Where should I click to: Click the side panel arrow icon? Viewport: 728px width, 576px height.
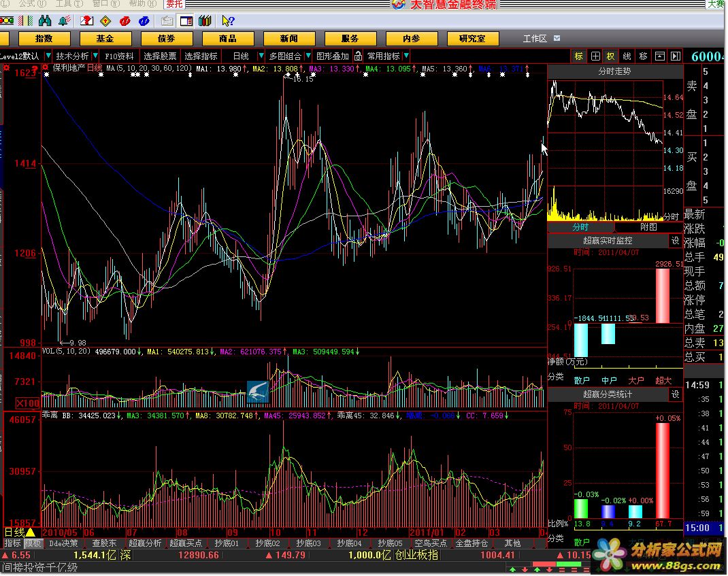676,56
